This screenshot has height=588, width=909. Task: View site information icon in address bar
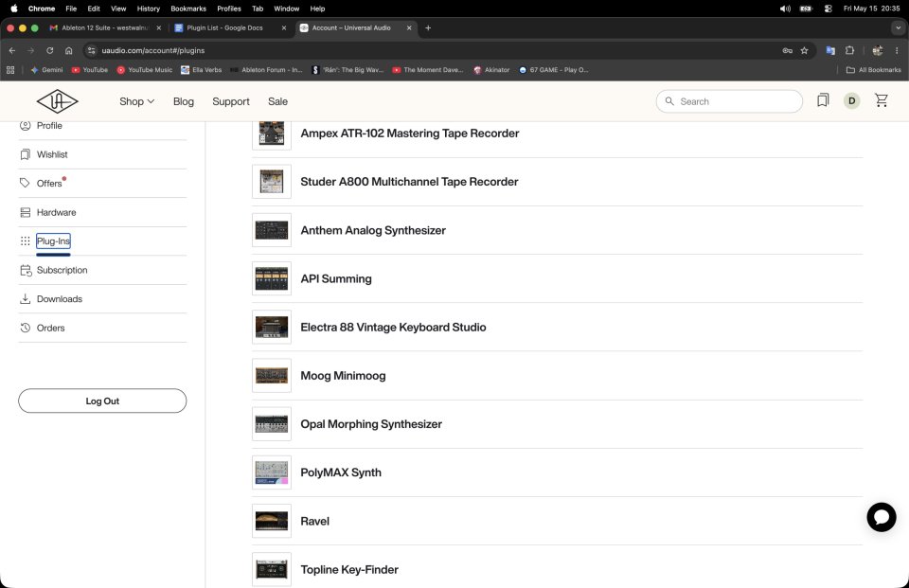click(x=91, y=50)
